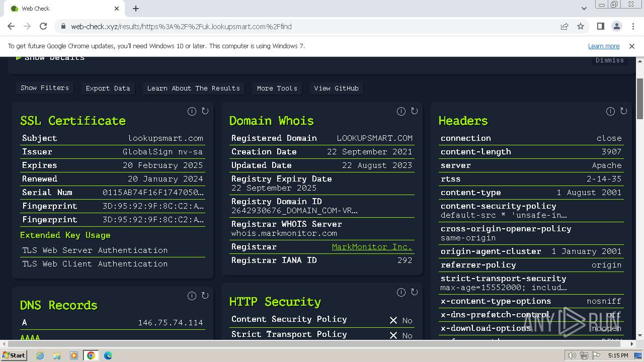Click the 5:15 PM system clock
The height and width of the screenshot is (362, 644).
(618, 355)
